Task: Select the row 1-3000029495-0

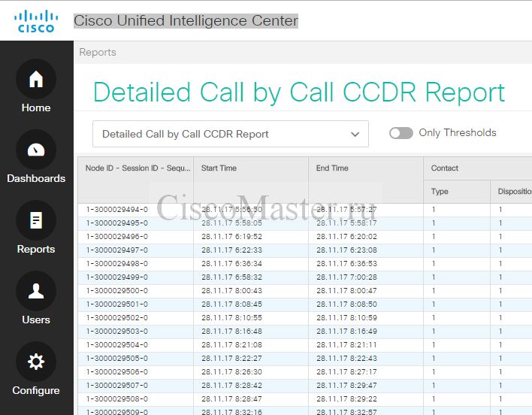Action: click(304, 223)
